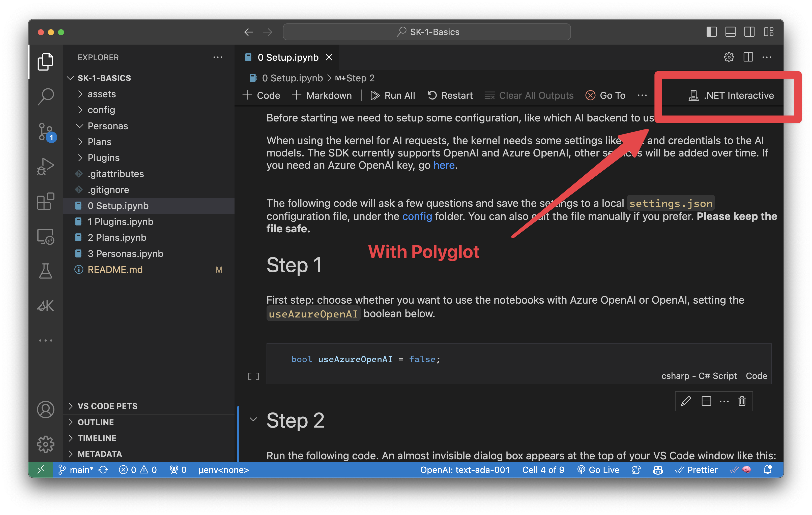812x515 pixels.
Task: Follow the 'here' Azure OpenAI link
Action: [x=444, y=165]
